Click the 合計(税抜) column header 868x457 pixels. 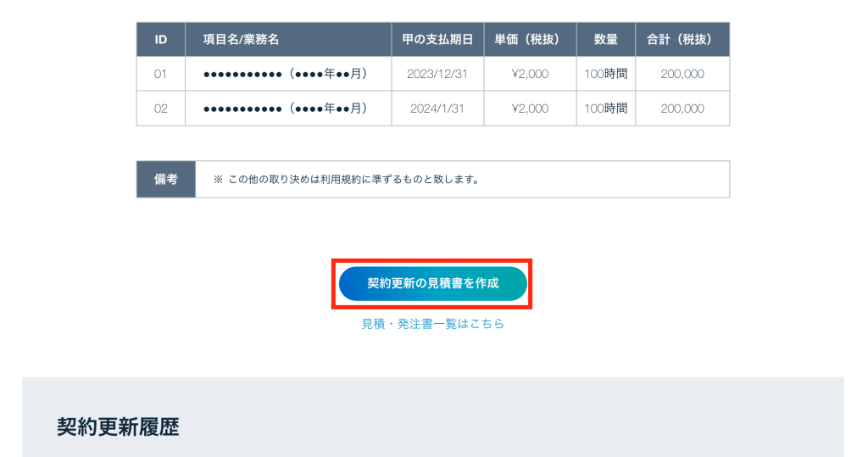point(682,40)
